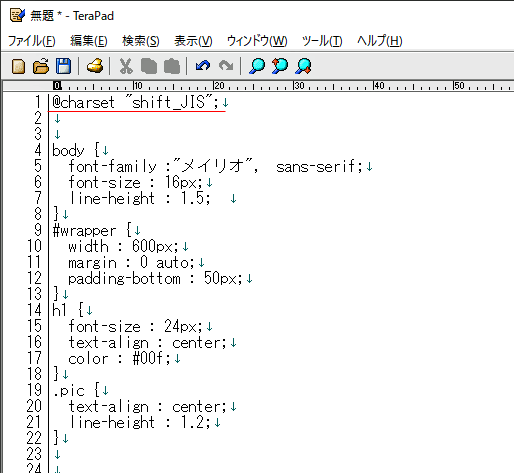Open the 検索(S) menu
The height and width of the screenshot is (473, 514).
pyautogui.click(x=141, y=41)
